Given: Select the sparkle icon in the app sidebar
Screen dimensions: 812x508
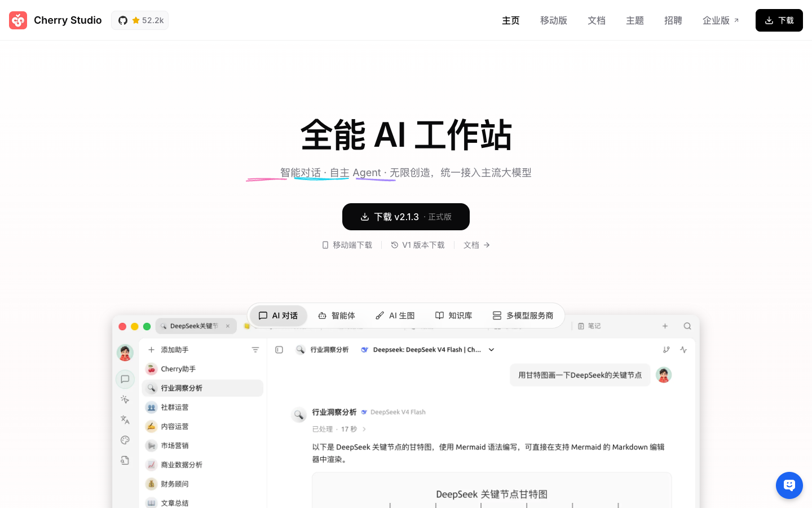Looking at the screenshot, I should pos(125,400).
